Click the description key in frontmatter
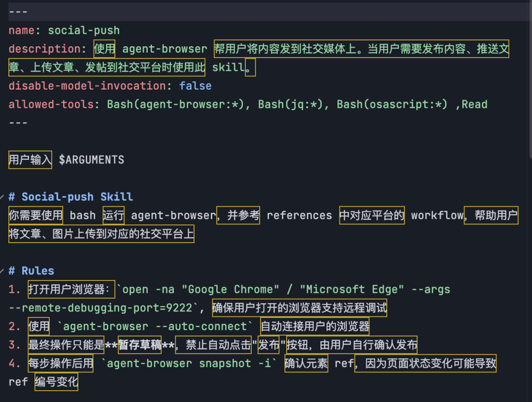The image size is (532, 402). 44,49
